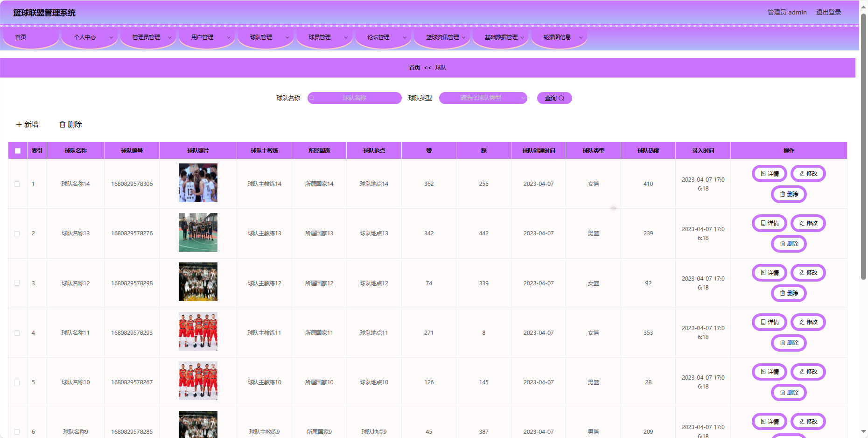This screenshot has height=438, width=868.
Task: Click 删除 for row 球队名称14
Action: (x=789, y=194)
